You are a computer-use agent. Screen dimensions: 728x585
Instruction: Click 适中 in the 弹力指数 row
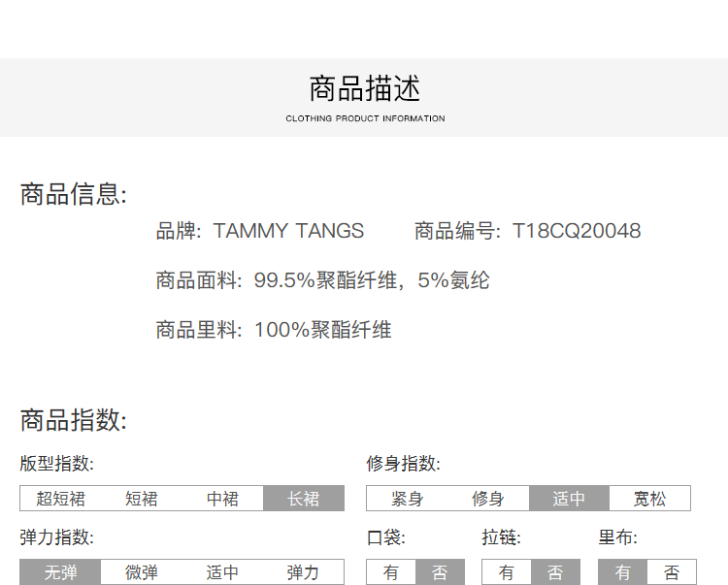click(222, 572)
